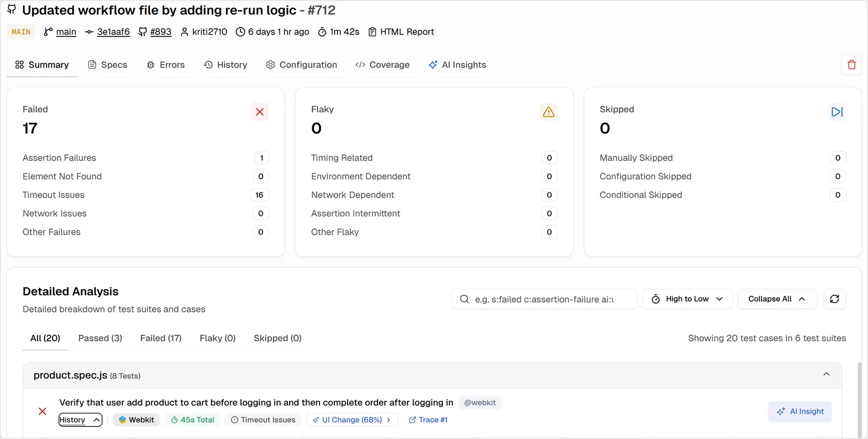Click the cart test case title
The height and width of the screenshot is (439, 868).
click(x=256, y=402)
